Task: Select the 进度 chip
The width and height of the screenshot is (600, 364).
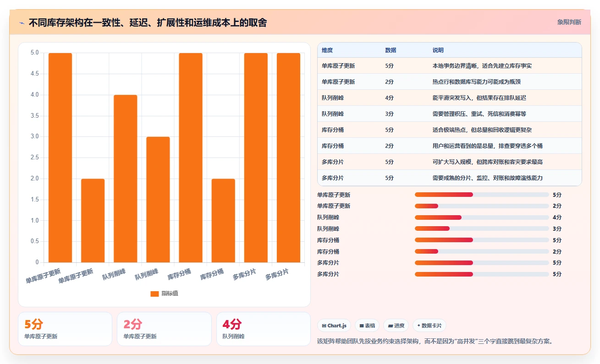Action: 396,326
